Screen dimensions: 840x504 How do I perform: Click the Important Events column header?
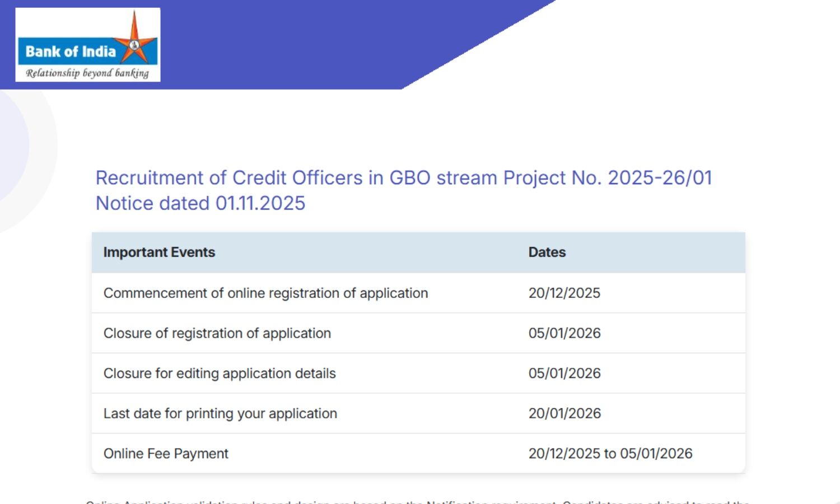pyautogui.click(x=159, y=253)
